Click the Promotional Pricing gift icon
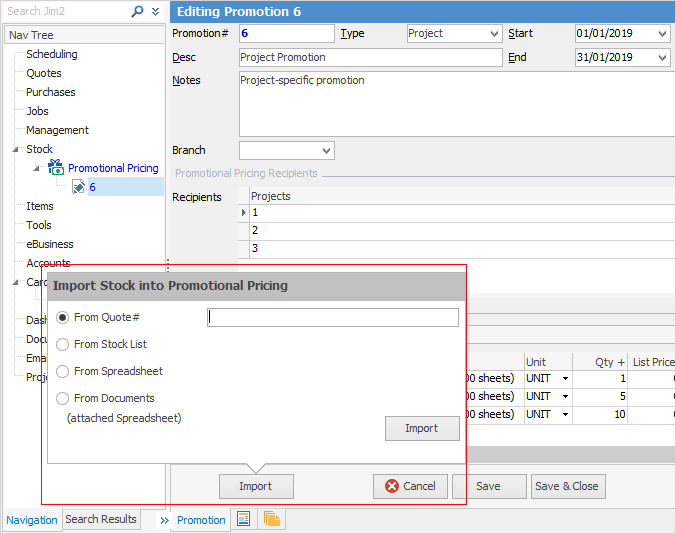Viewport: 676px width, 534px height. coord(56,168)
